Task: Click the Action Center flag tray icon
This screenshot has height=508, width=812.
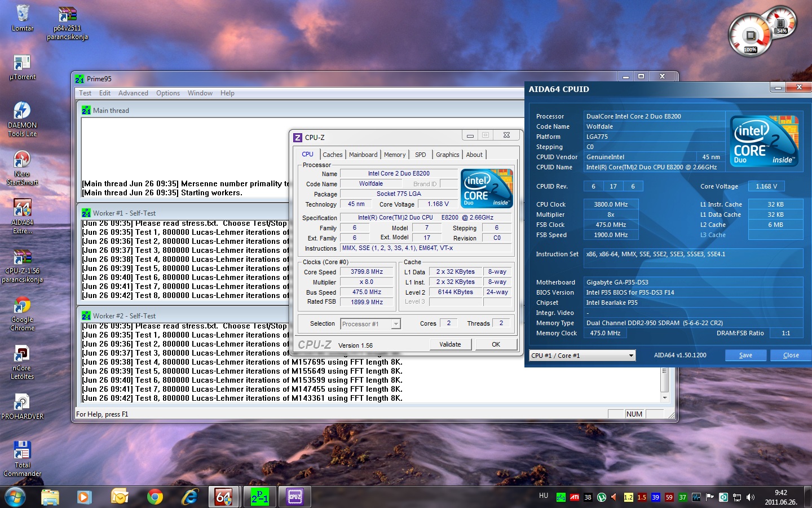Action: coord(710,497)
